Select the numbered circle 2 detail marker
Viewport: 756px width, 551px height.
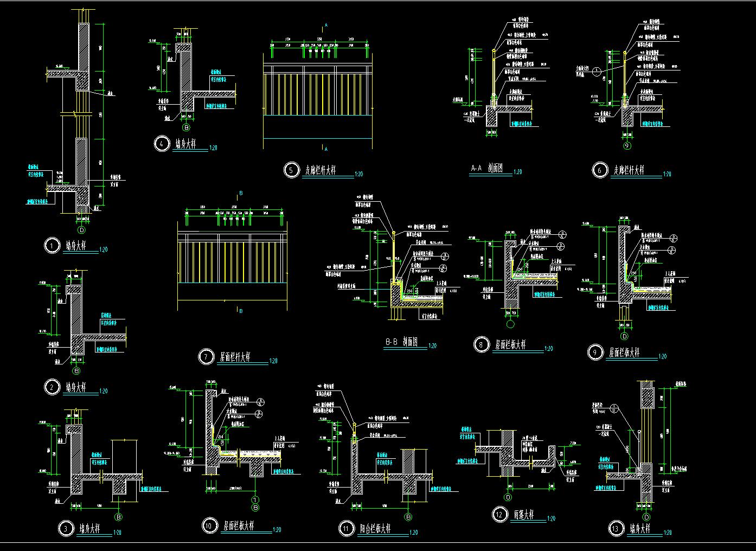(52, 387)
